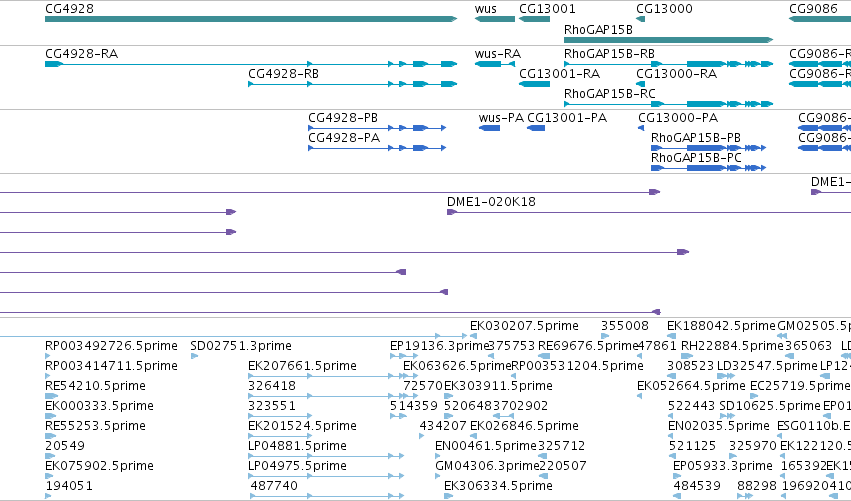
Task: Open the RhoGAP15B-PC protein label
Action: click(x=696, y=158)
